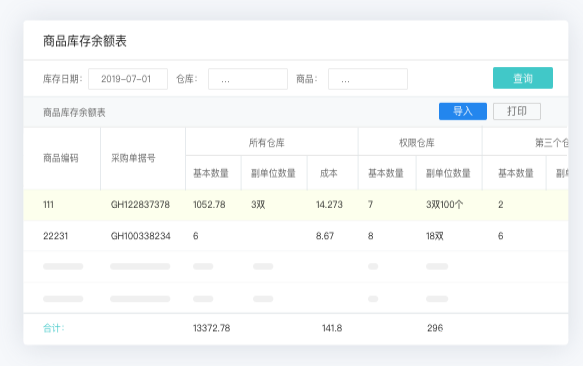Click the 采购单据号 column header
Image resolution: width=583 pixels, height=366 pixels.
click(x=133, y=158)
